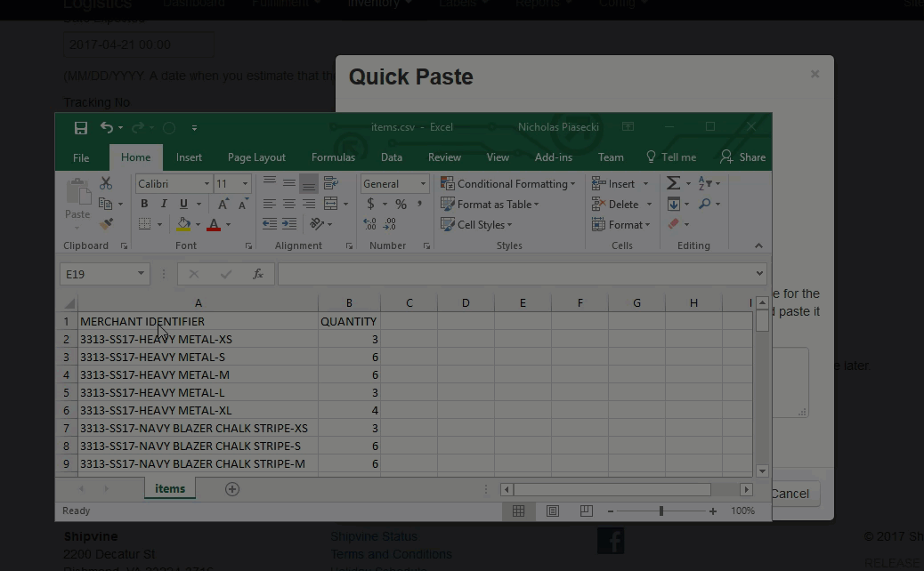Open the font size 11 dropdown

tap(245, 183)
